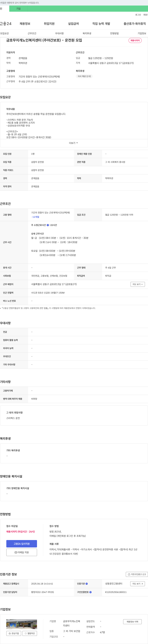Open 채용정보 main menu
Viewport: 148px width, 644px height.
25,24
